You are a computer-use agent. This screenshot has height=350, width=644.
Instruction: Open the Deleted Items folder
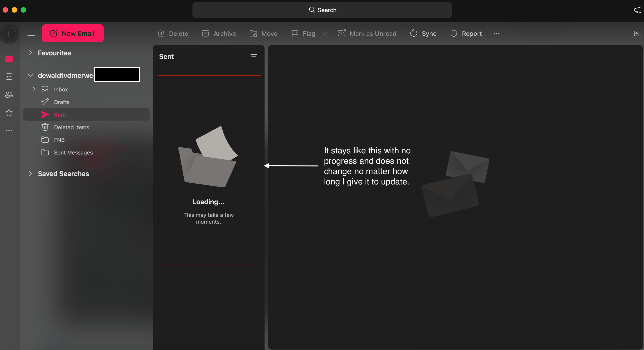(x=71, y=127)
